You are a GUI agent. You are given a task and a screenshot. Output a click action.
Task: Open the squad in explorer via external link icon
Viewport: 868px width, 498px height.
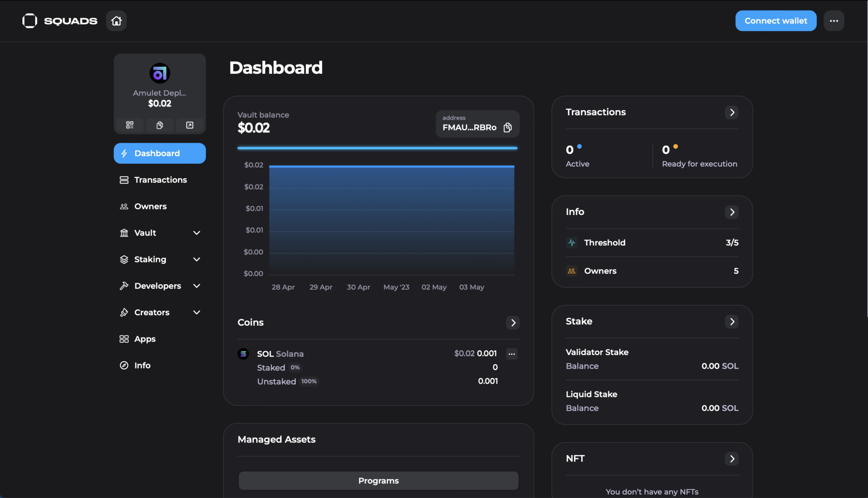(x=189, y=125)
